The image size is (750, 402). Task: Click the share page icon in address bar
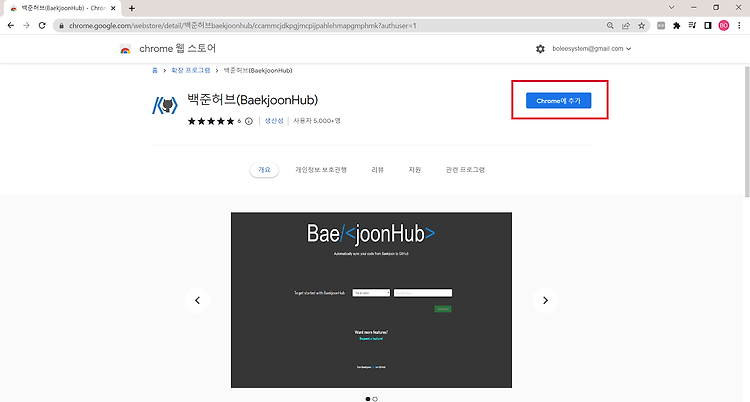626,26
